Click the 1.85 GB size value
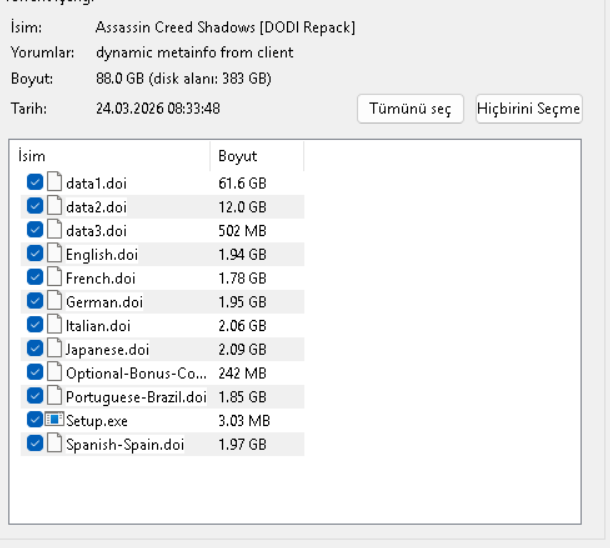 (242, 397)
